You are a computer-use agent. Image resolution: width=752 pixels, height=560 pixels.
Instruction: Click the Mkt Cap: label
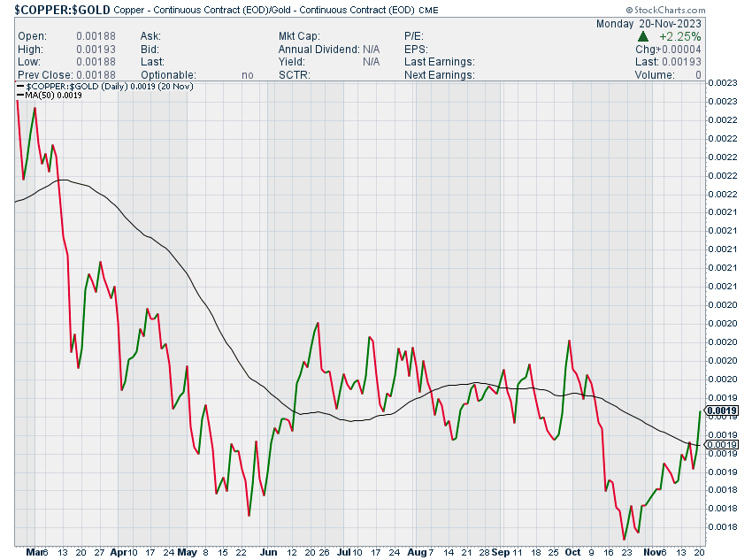299,36
